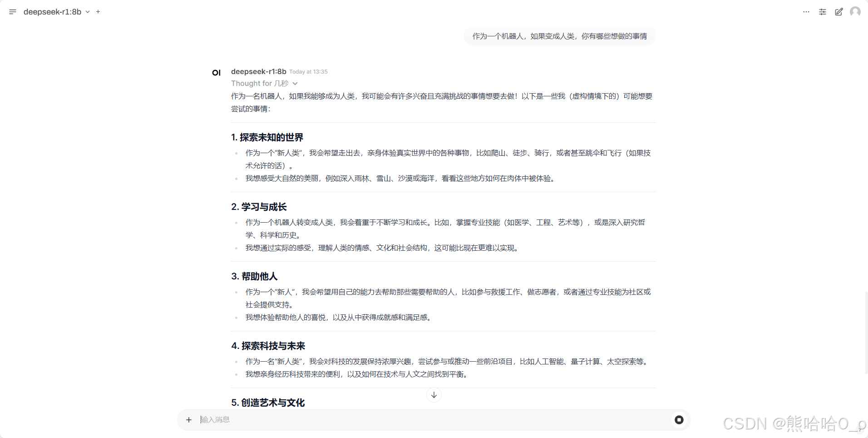The height and width of the screenshot is (438, 868).
Task: Toggle the sidebar menu icon
Action: [x=13, y=12]
